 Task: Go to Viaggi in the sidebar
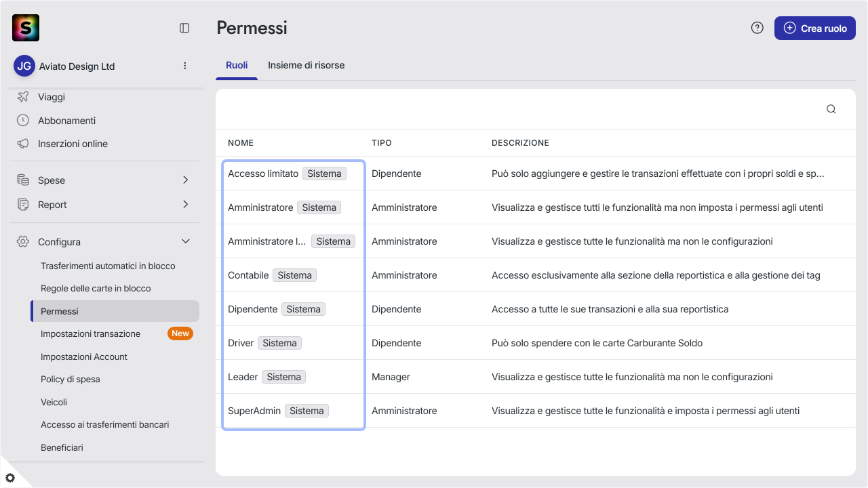click(x=52, y=97)
